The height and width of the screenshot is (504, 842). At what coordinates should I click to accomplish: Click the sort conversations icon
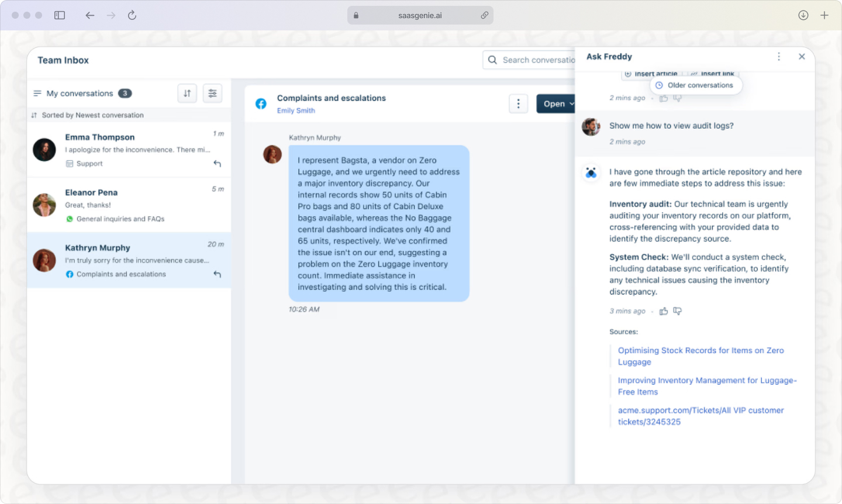[187, 93]
